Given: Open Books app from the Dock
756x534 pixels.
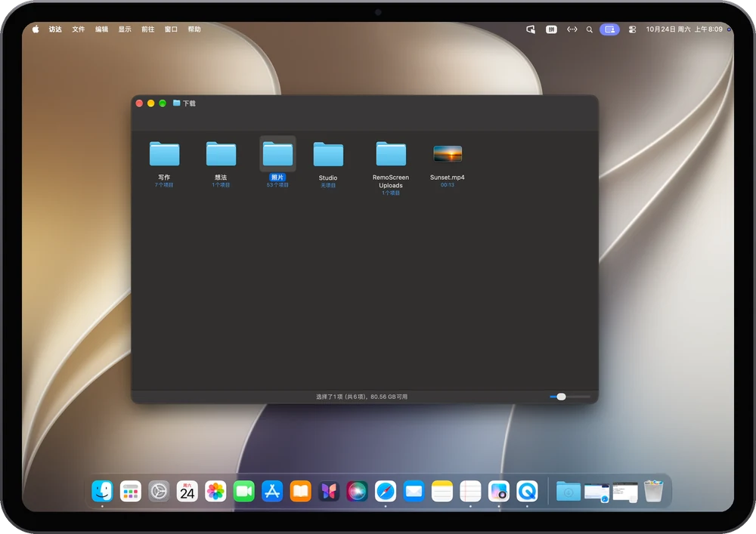Looking at the screenshot, I should [300, 491].
